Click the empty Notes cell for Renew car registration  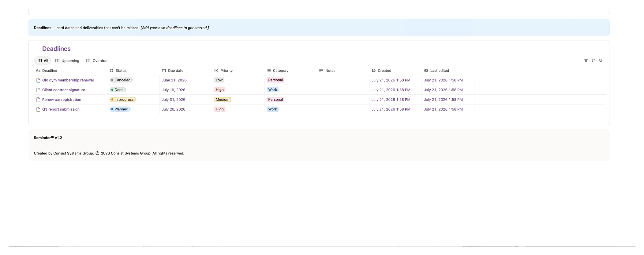tap(343, 100)
